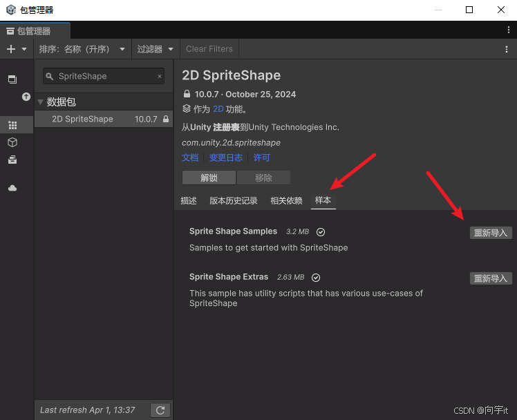Image resolution: width=517 pixels, height=420 pixels.
Task: Click the SpriteShape search field
Action: coord(104,76)
